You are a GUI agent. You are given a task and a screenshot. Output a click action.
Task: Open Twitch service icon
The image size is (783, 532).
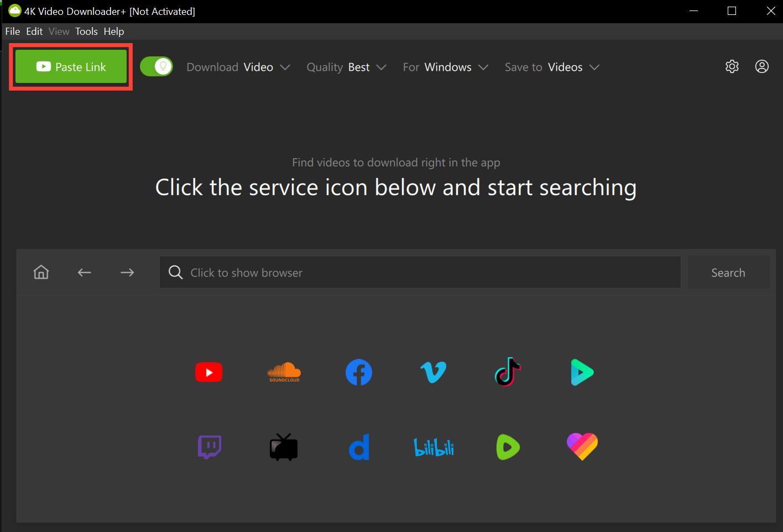(210, 447)
